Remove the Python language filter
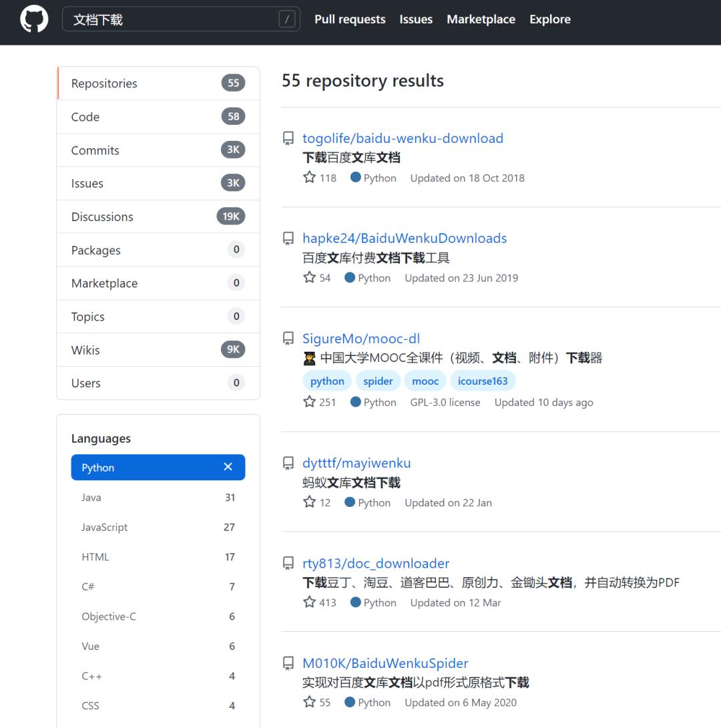 [228, 467]
